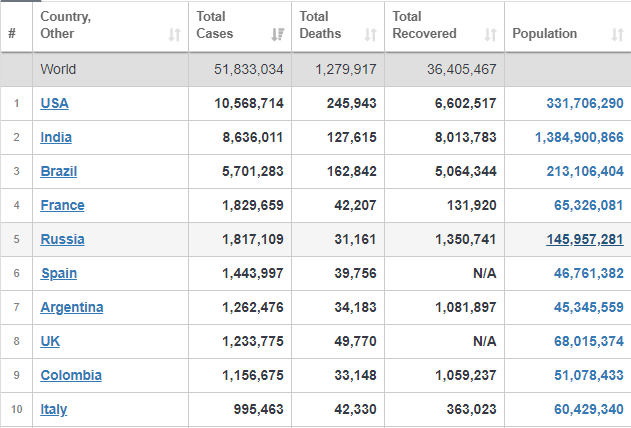
Task: Select World total deaths 1,279,917
Action: tap(346, 69)
